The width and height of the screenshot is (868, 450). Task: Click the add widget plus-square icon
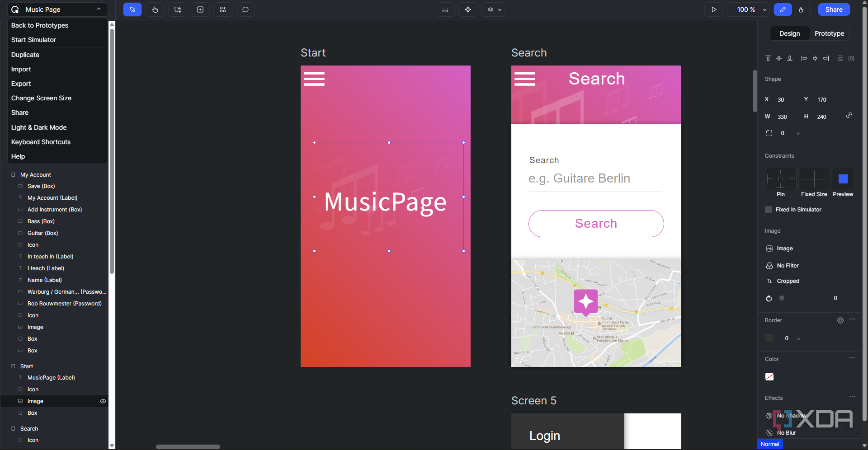(x=200, y=9)
